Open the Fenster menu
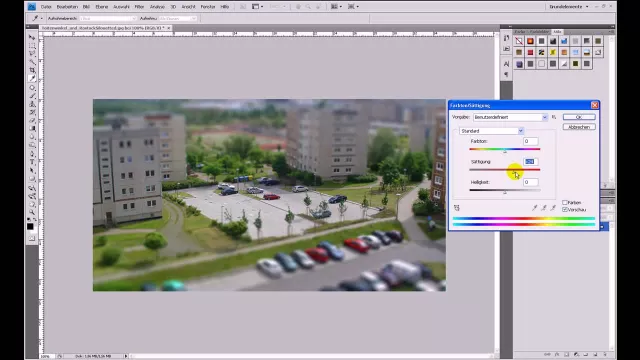 (208, 7)
